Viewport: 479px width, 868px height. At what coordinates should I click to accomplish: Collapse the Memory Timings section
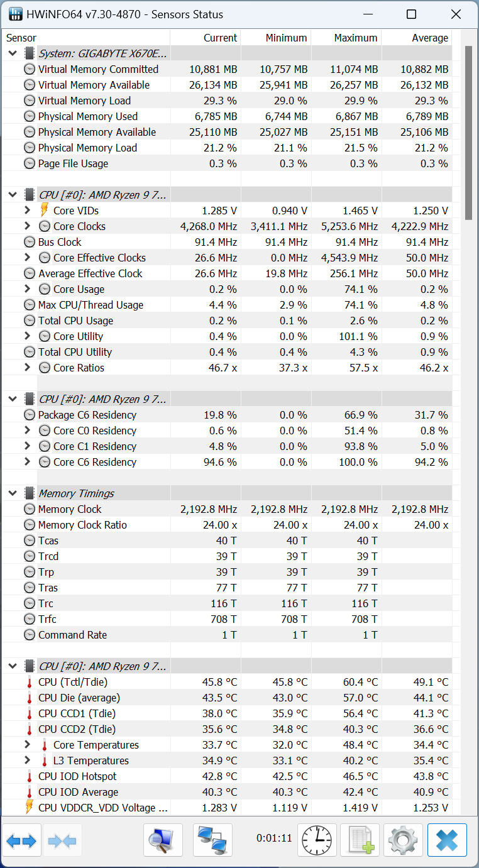13,493
